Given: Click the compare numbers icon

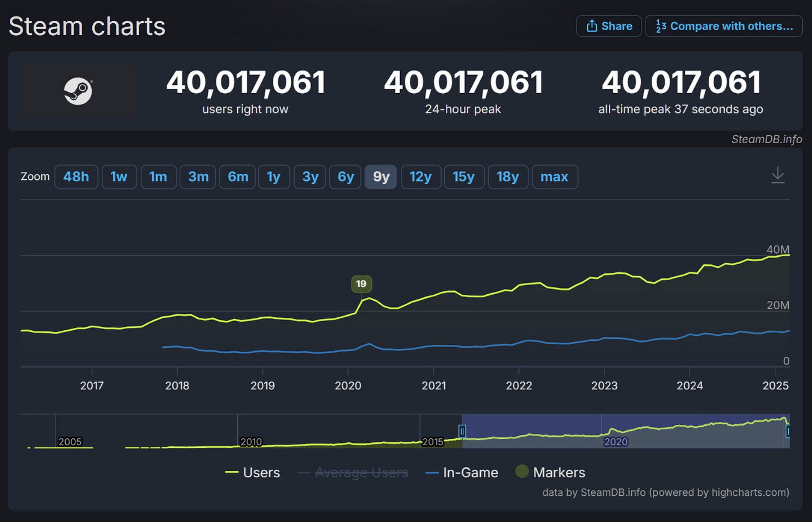Looking at the screenshot, I should coord(661,26).
